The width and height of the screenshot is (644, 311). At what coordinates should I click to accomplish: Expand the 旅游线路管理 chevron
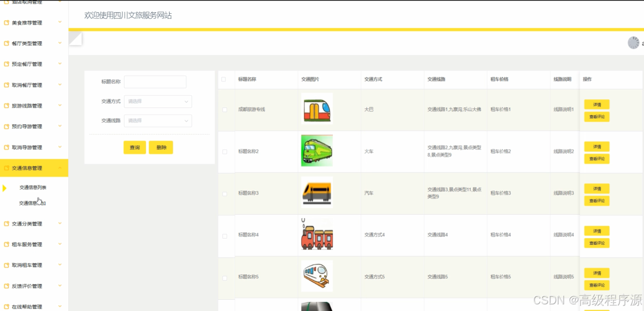(x=60, y=105)
